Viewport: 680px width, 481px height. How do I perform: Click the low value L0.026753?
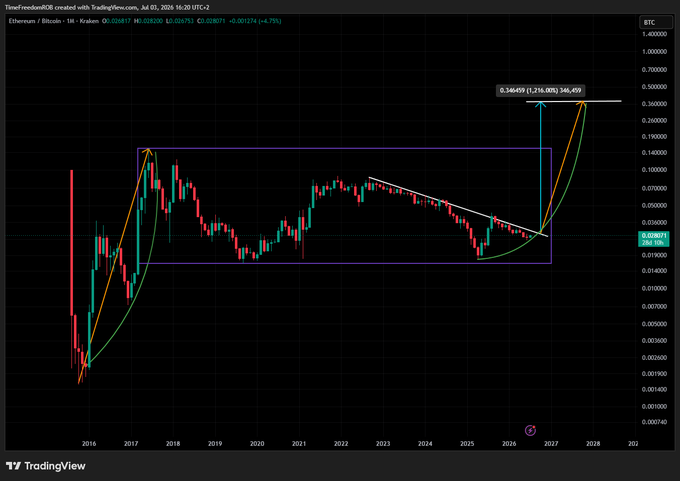(x=180, y=21)
